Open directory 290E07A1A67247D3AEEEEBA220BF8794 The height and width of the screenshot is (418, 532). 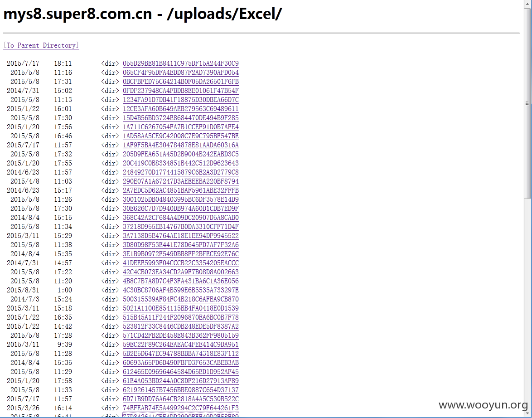[180, 181]
